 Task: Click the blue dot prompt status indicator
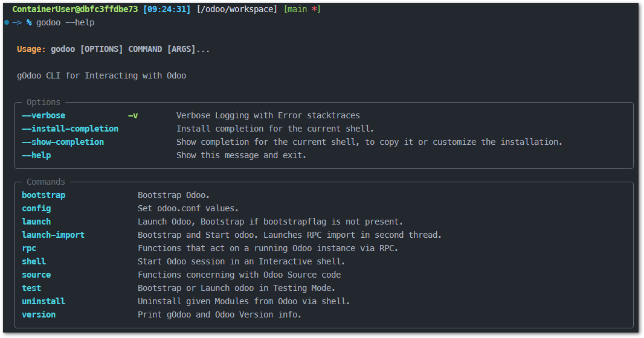click(7, 22)
